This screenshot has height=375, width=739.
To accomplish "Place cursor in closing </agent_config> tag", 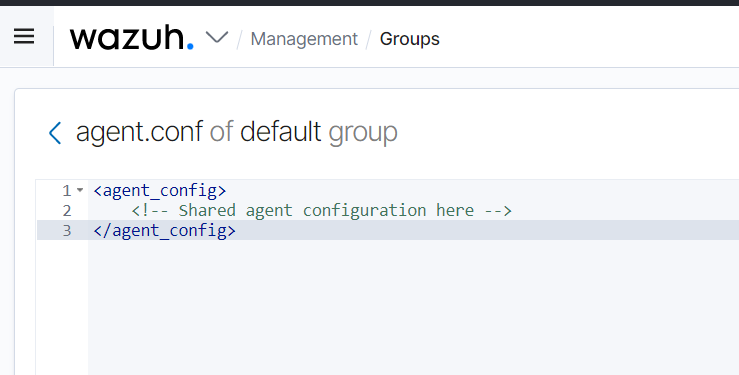I will click(x=164, y=230).
